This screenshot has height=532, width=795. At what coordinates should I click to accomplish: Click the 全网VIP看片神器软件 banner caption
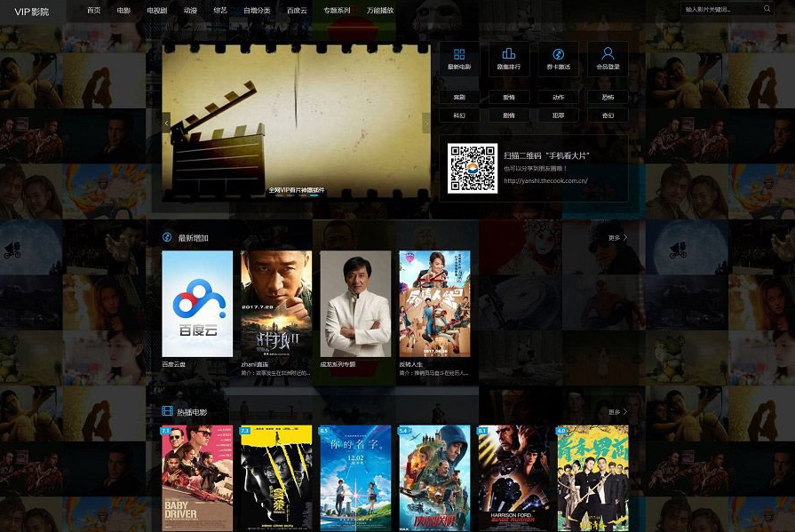(297, 190)
